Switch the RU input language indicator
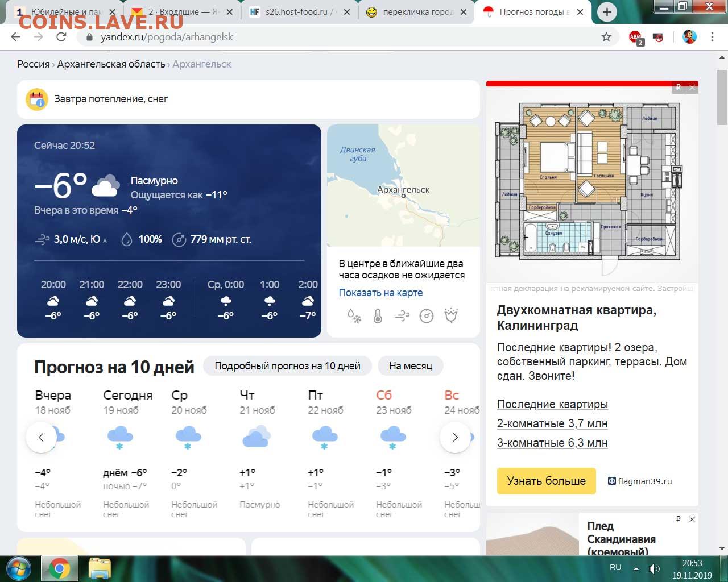Screen dimensions: 728x582 [x=615, y=568]
